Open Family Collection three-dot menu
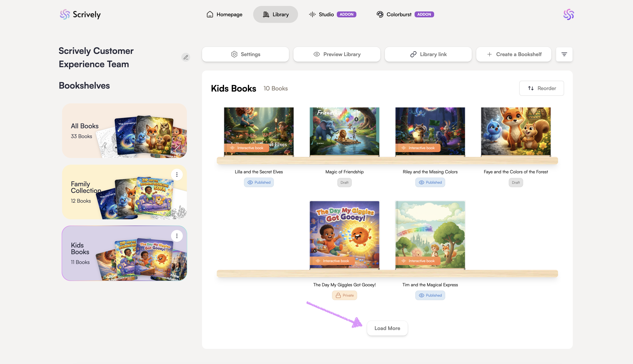This screenshot has width=633, height=364. pos(177,174)
